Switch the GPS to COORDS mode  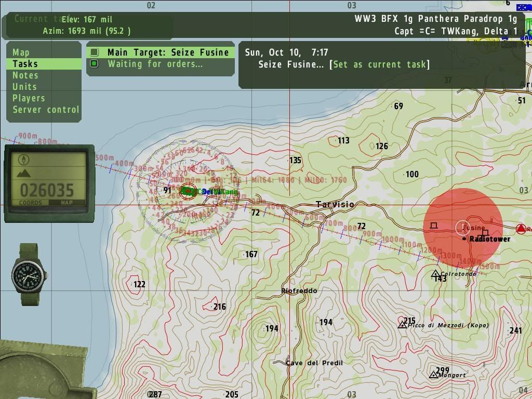point(31,203)
